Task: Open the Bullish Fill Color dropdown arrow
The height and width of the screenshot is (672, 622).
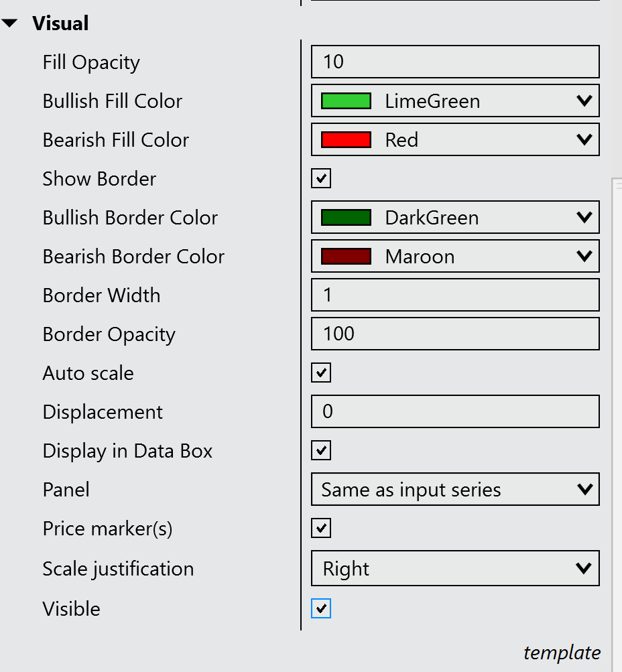Action: click(x=584, y=101)
